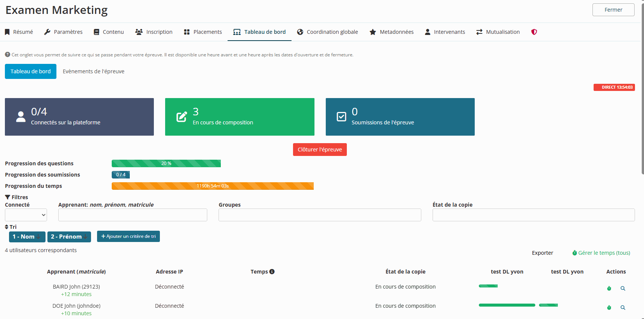The height and width of the screenshot is (319, 644).
Task: Add a sort criterion with Ajouter button
Action: (128, 236)
